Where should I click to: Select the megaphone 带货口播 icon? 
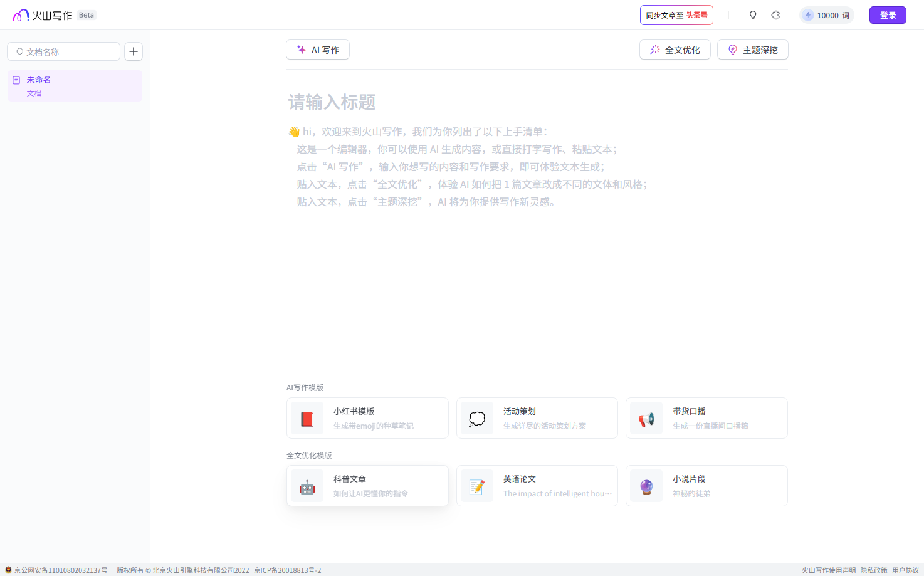pos(646,419)
